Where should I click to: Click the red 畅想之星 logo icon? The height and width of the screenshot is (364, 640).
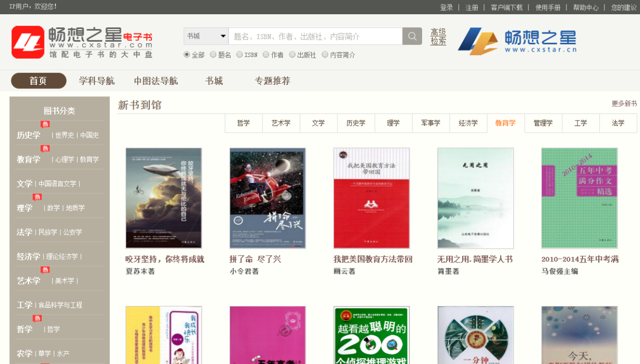click(27, 42)
